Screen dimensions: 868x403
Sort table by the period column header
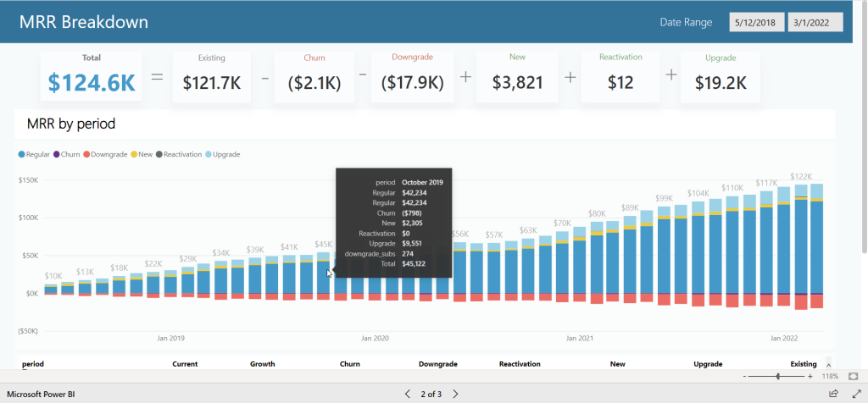click(33, 364)
